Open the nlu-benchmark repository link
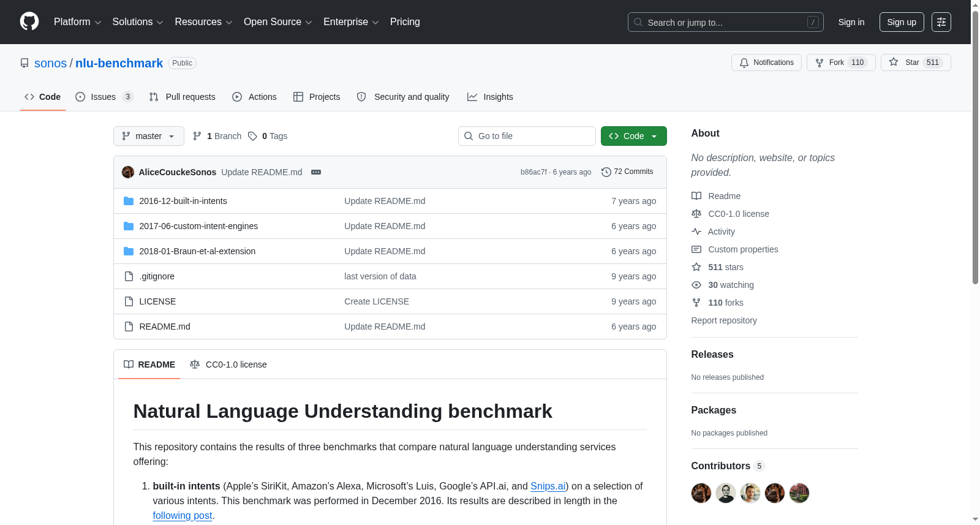Image resolution: width=980 pixels, height=525 pixels. [x=119, y=63]
